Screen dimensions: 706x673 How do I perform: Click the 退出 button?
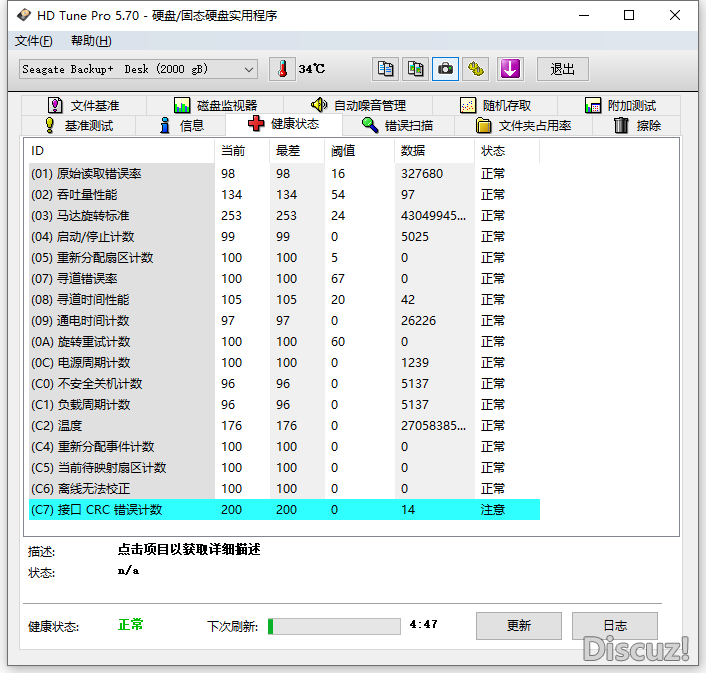[563, 69]
